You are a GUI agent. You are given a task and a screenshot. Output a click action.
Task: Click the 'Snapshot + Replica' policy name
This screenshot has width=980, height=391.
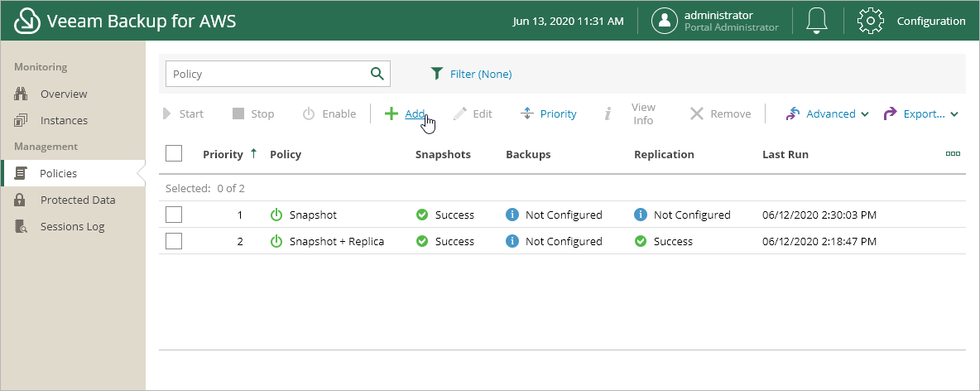[x=337, y=242]
